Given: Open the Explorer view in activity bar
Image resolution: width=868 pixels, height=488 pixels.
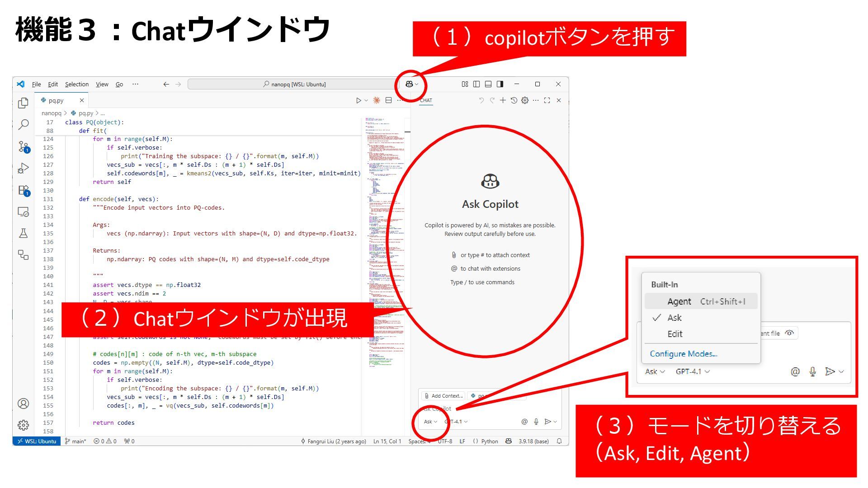Looking at the screenshot, I should 23,103.
